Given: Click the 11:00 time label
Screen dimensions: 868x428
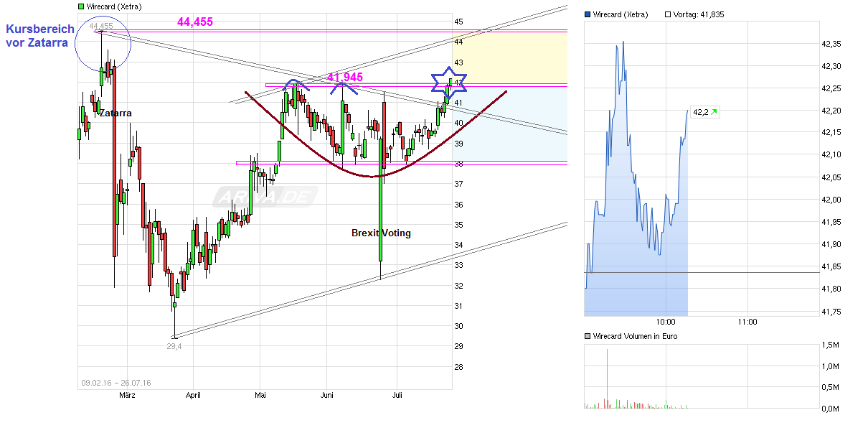Looking at the screenshot, I should click(x=747, y=322).
